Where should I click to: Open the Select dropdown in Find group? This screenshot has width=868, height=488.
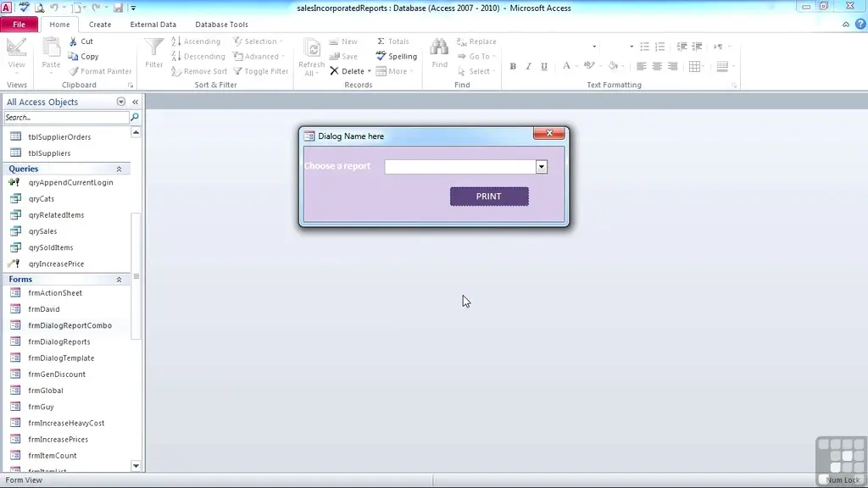(x=476, y=71)
